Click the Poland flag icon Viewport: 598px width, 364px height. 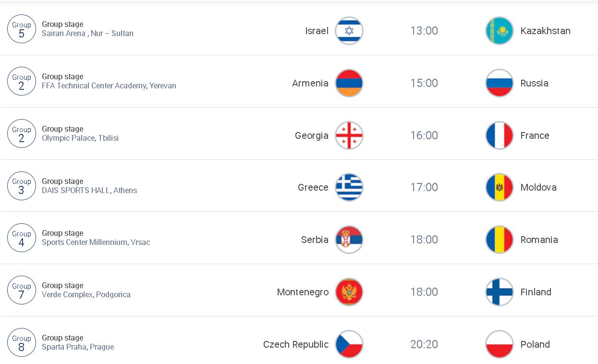[500, 344]
